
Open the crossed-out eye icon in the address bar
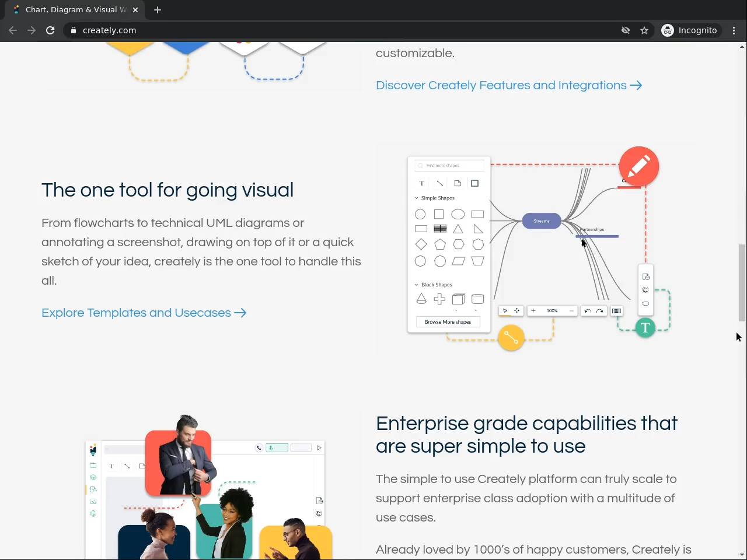click(626, 30)
